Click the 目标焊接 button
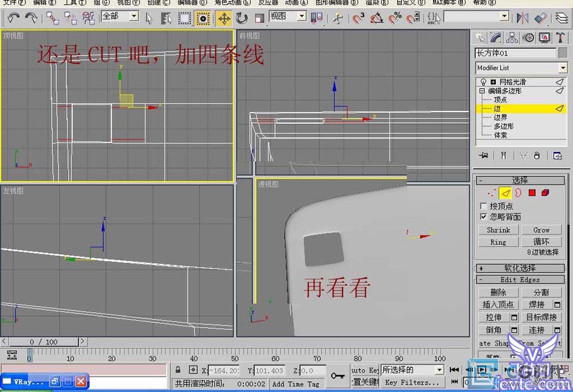The height and width of the screenshot is (392, 573). pyautogui.click(x=541, y=317)
